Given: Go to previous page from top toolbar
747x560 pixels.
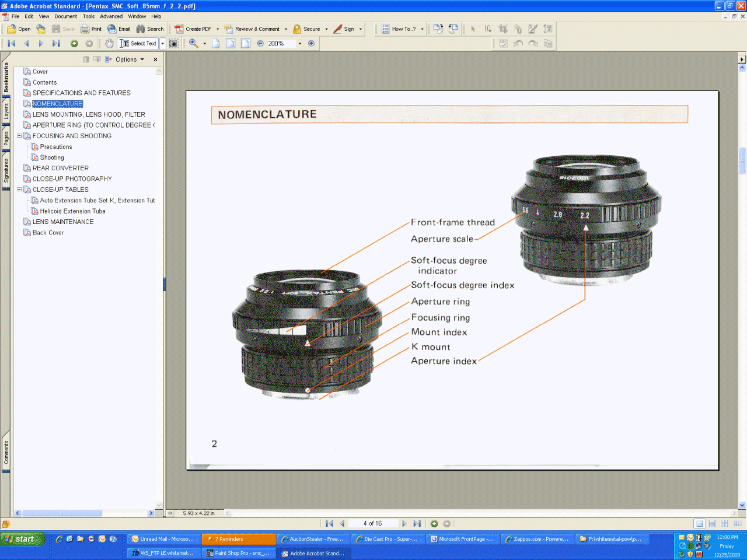Looking at the screenshot, I should [x=26, y=43].
